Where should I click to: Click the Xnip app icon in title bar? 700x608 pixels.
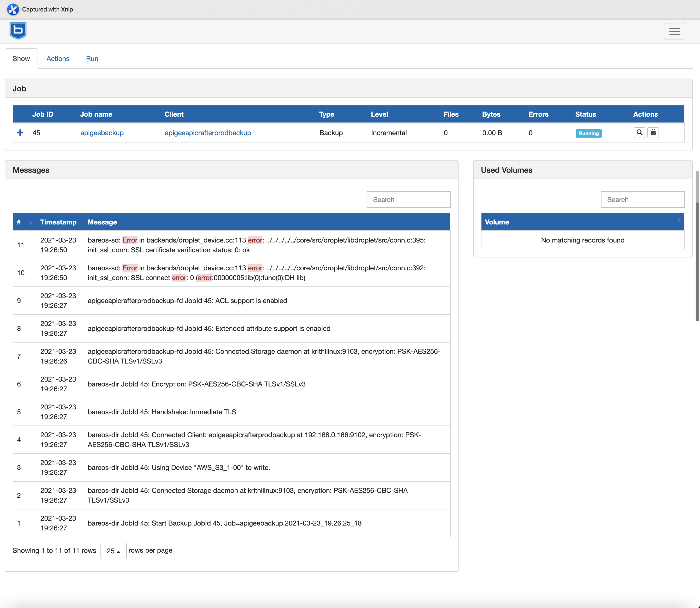click(x=13, y=9)
